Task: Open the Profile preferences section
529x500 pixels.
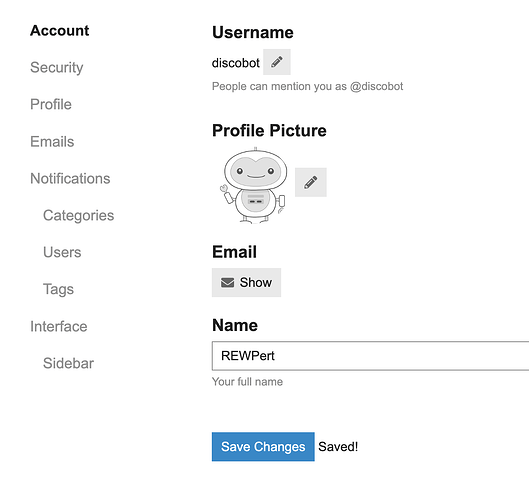Action: pyautogui.click(x=51, y=104)
